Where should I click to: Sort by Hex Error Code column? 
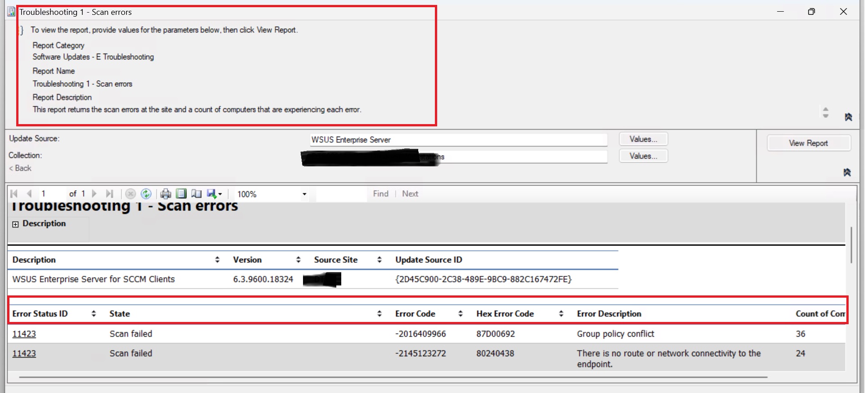tap(561, 313)
